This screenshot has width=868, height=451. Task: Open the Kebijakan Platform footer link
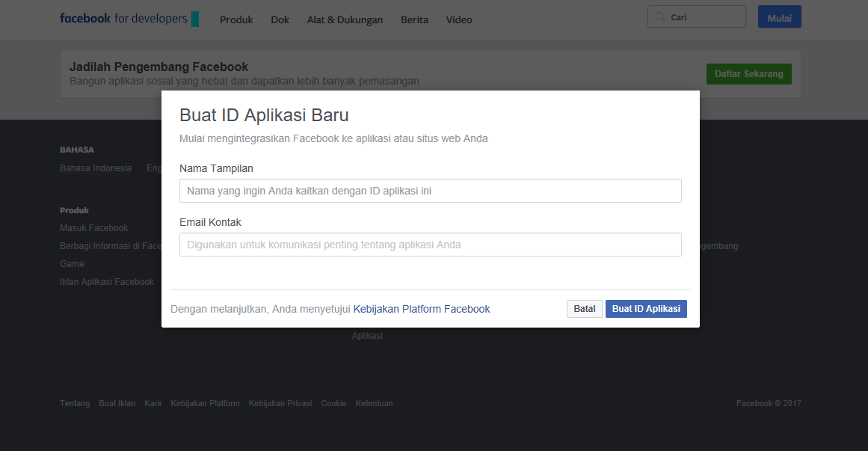click(205, 403)
